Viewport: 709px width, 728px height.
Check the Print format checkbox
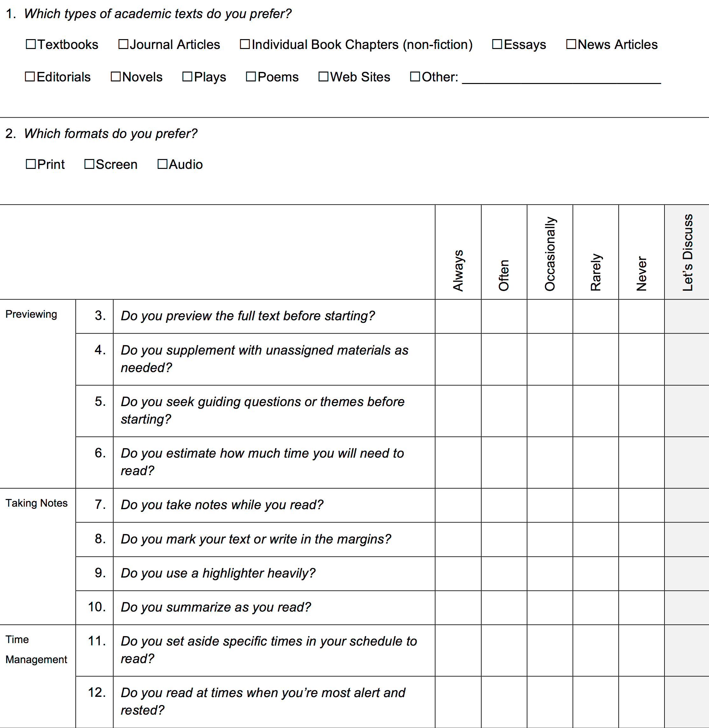[31, 164]
